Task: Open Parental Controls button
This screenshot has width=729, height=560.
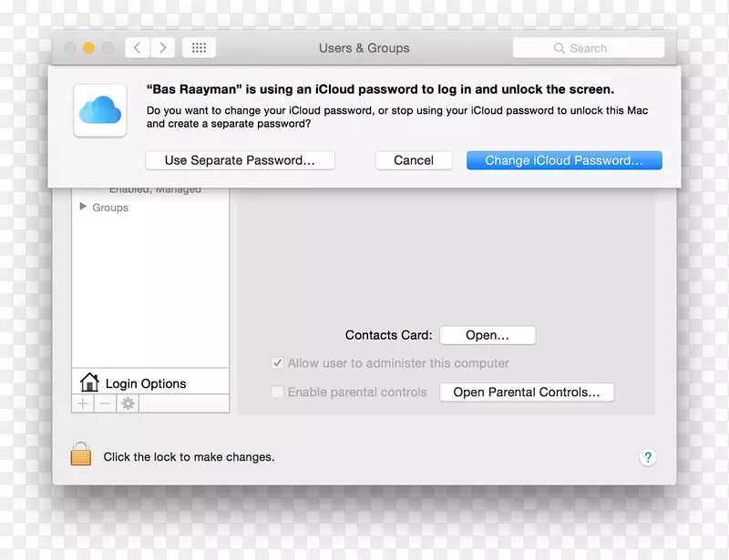Action: pos(527,392)
